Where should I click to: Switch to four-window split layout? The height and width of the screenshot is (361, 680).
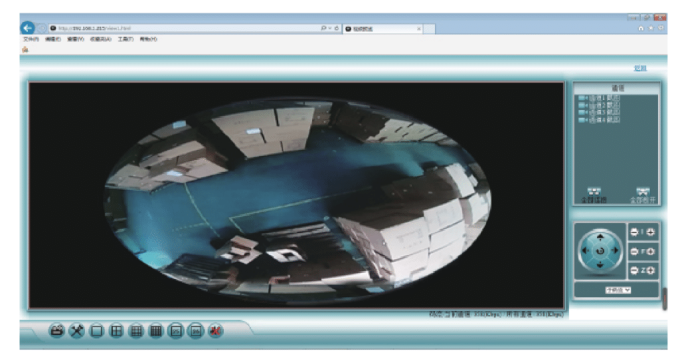(116, 331)
